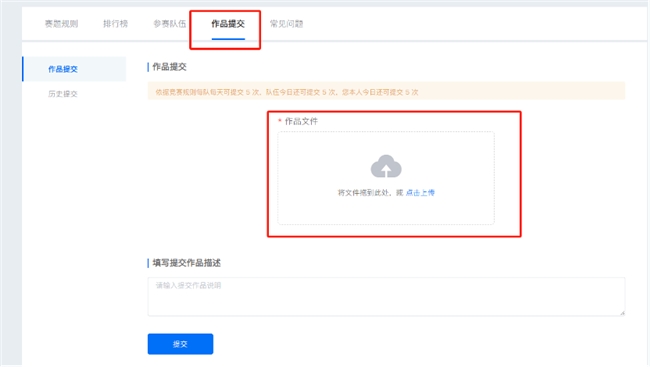Click the 填写提交作品描述 heading

[187, 263]
